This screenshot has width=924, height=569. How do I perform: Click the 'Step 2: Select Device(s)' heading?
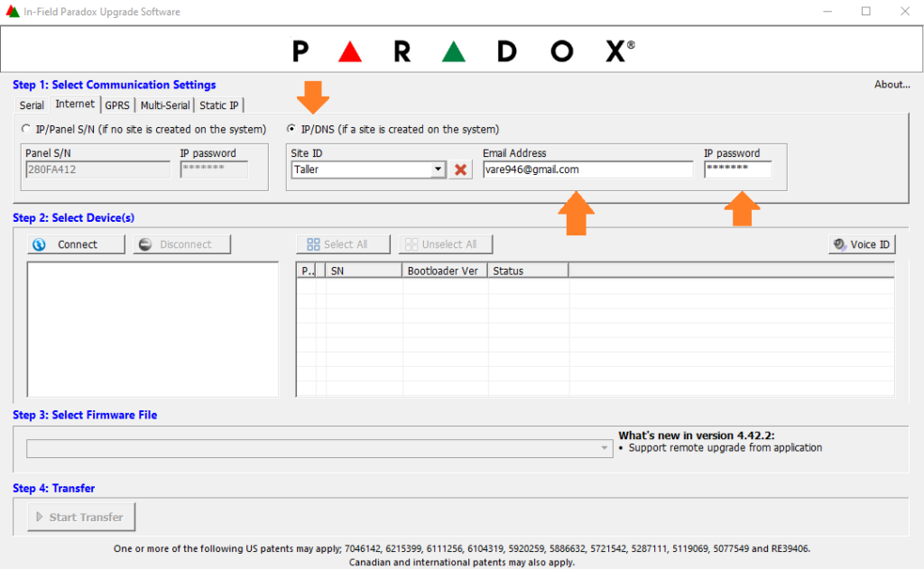pyautogui.click(x=74, y=218)
